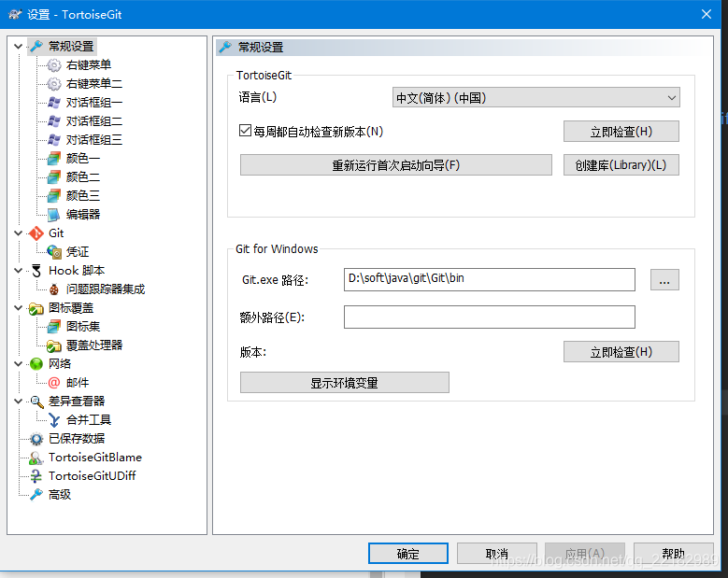Screen dimensions: 728x578
Task: Click the hook icon for Hook 脚本
Action: [x=36, y=271]
